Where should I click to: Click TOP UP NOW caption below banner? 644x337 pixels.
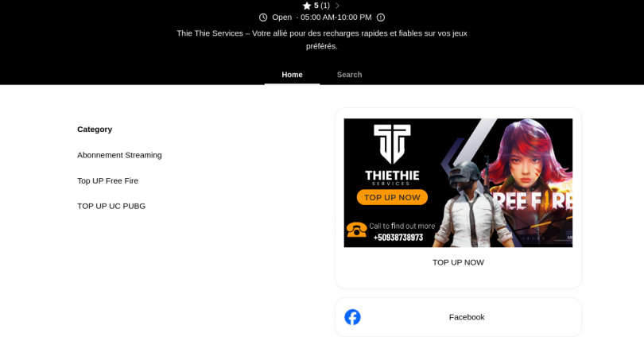click(458, 262)
